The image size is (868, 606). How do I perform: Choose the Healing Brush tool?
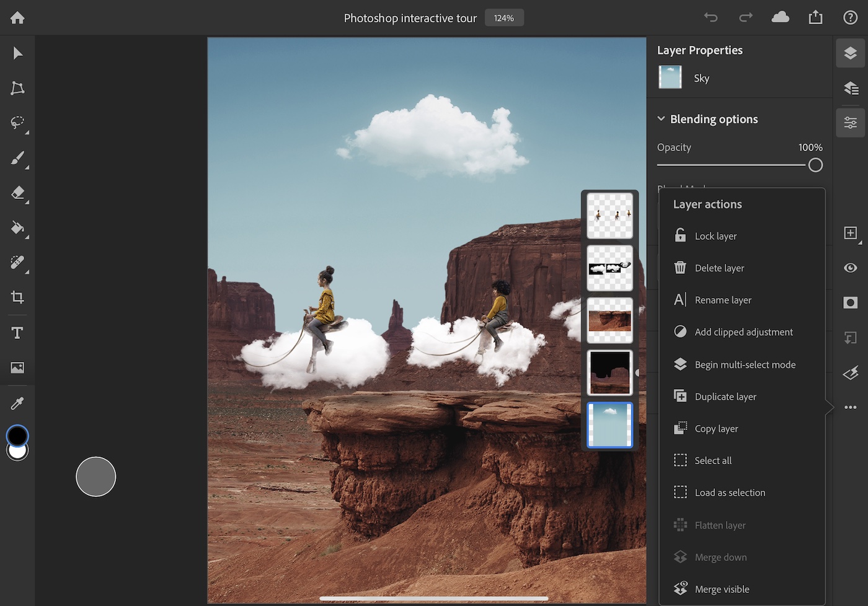pos(17,263)
